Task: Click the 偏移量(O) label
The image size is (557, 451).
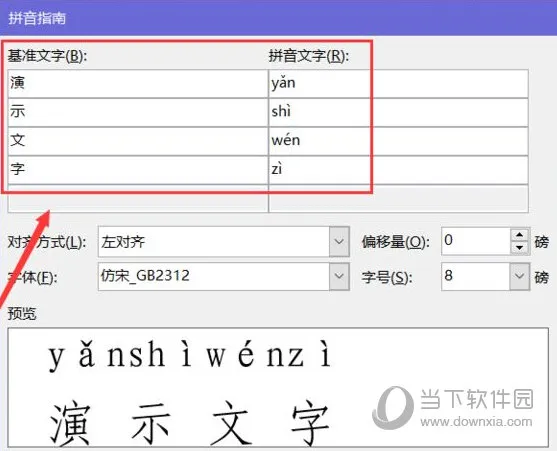Action: pos(395,242)
